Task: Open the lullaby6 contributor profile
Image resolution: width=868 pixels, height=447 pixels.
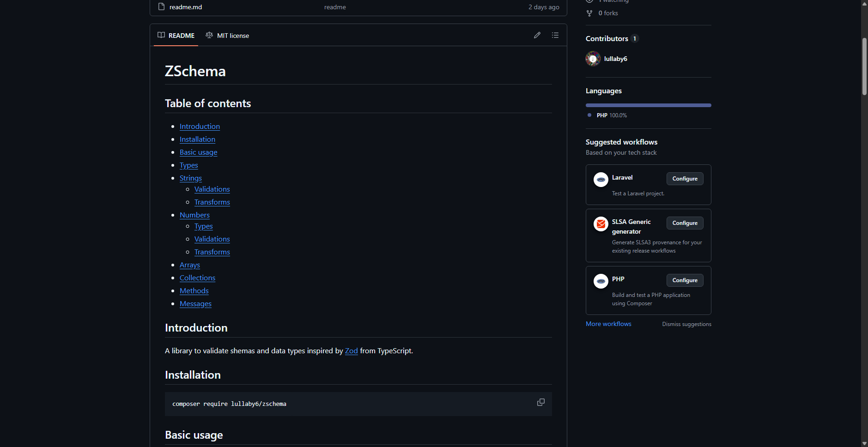Action: [x=616, y=59]
